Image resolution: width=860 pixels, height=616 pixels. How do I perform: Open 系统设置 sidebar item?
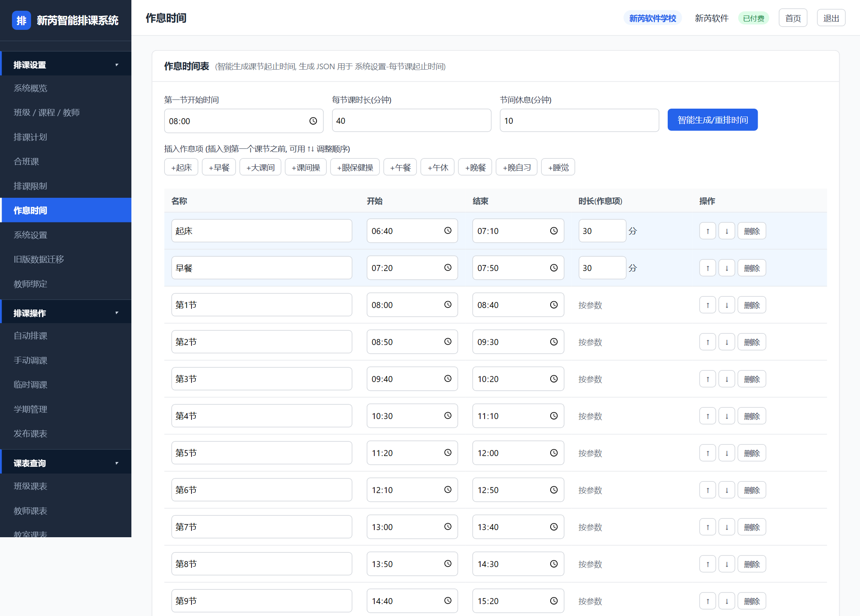66,235
